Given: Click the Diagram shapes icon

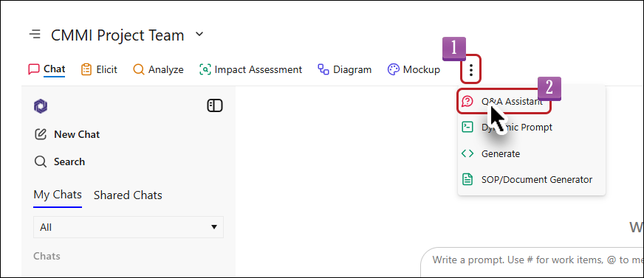Looking at the screenshot, I should point(323,70).
